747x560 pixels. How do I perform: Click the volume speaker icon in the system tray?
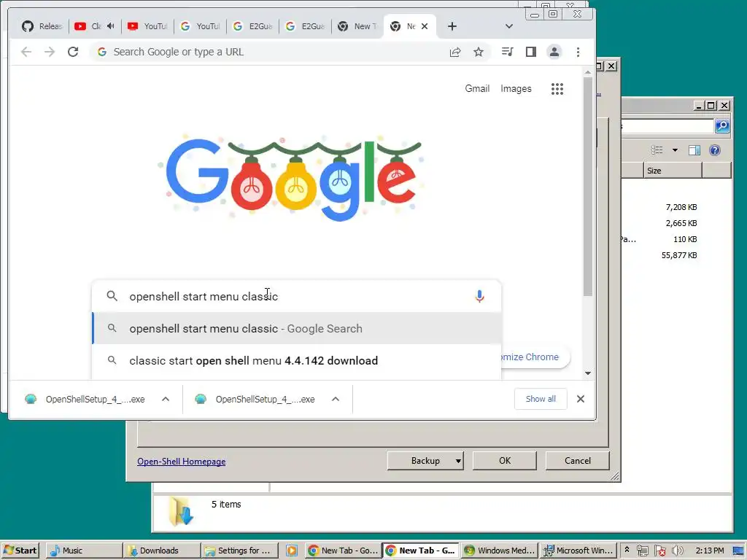click(x=678, y=551)
